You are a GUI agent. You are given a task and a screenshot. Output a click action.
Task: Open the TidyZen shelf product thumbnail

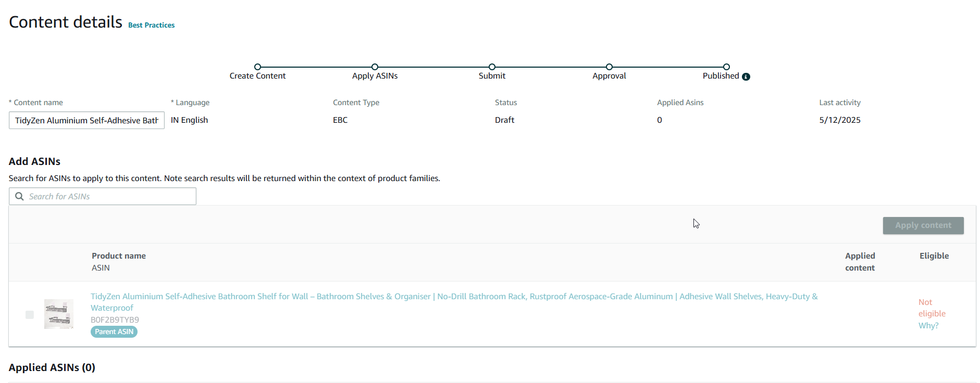pos(59,314)
